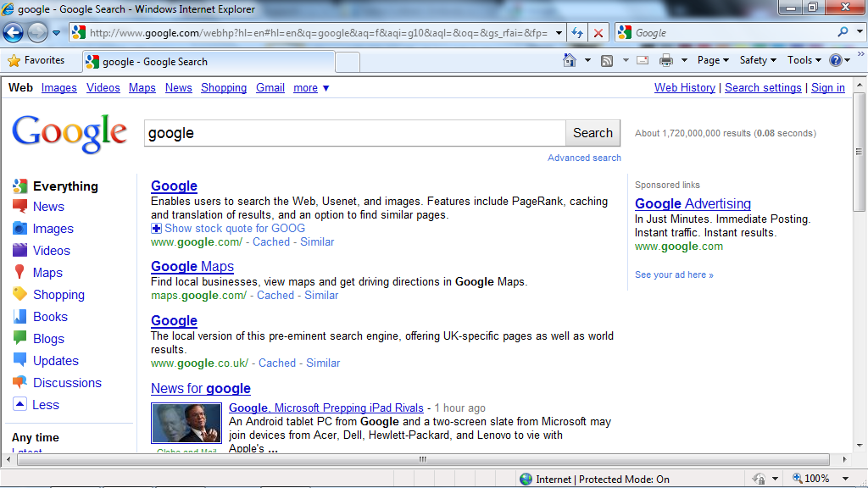The height and width of the screenshot is (488, 868).
Task: Expand the command bar overflow chevron
Action: click(x=861, y=54)
